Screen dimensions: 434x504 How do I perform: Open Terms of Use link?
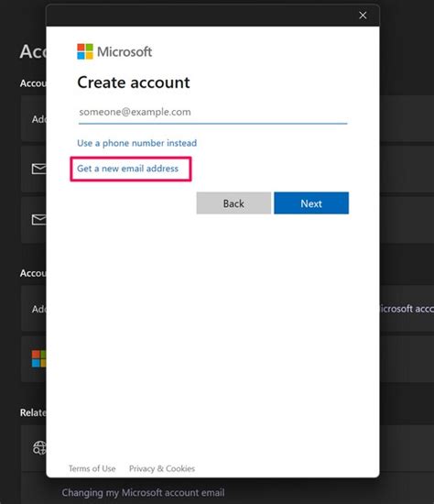[x=92, y=468]
